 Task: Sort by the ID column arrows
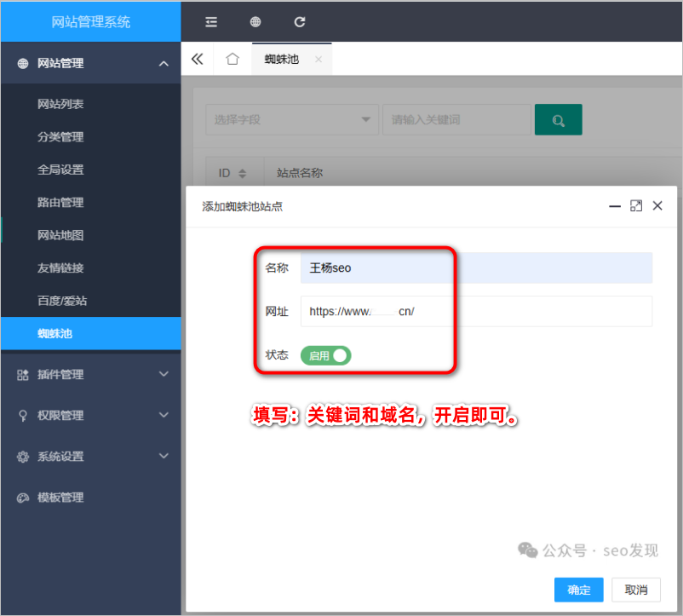pos(243,174)
